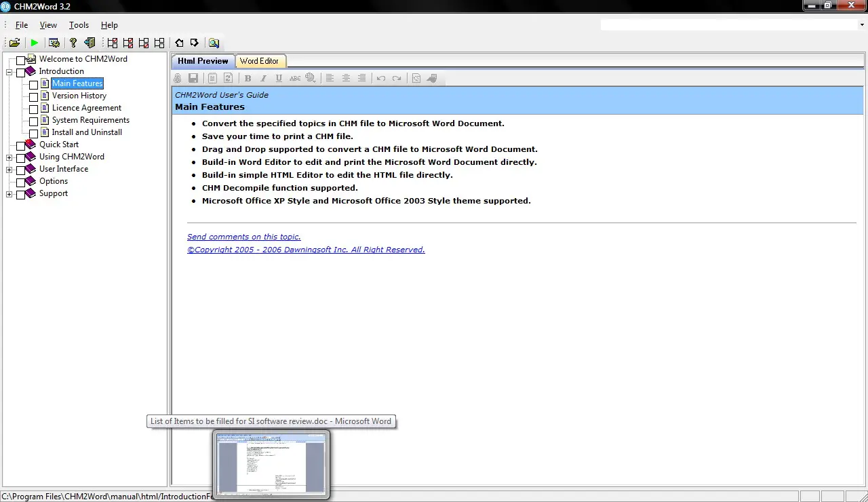This screenshot has width=868, height=502.
Task: Click the align right icon
Action: pyautogui.click(x=361, y=78)
